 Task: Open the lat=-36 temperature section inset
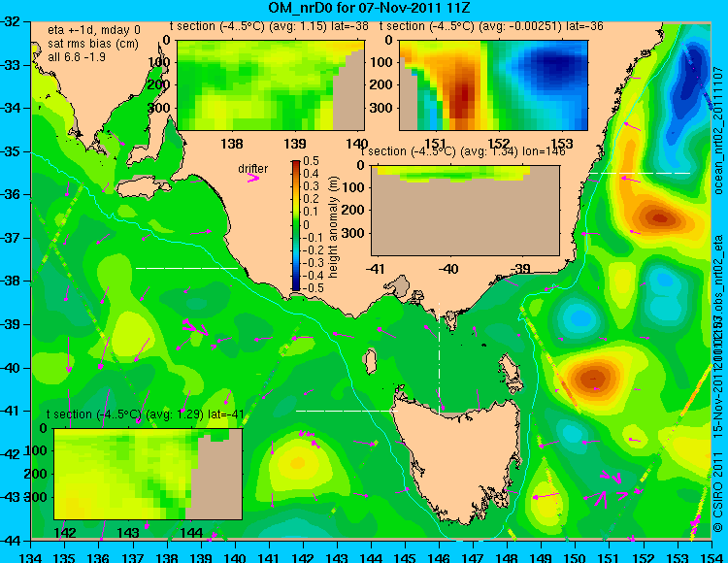(x=493, y=85)
